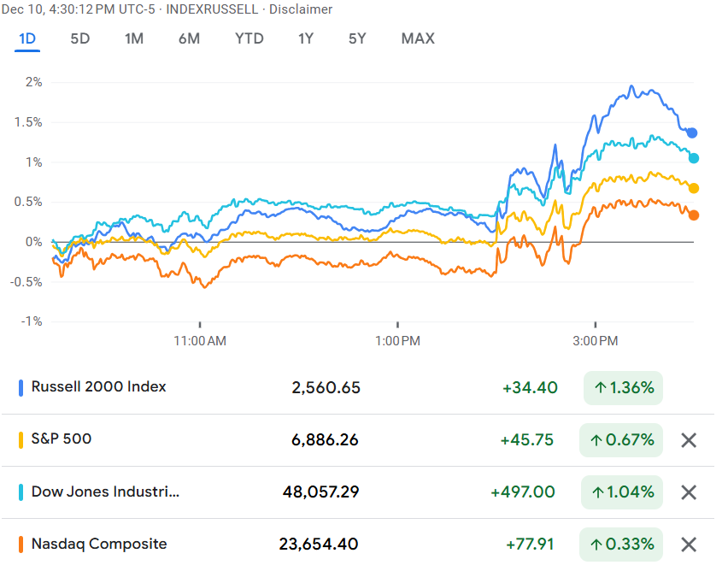Viewport: 728px width, 571px height.
Task: Click the teal Dow Jones endpoint dot
Action: 694,158
